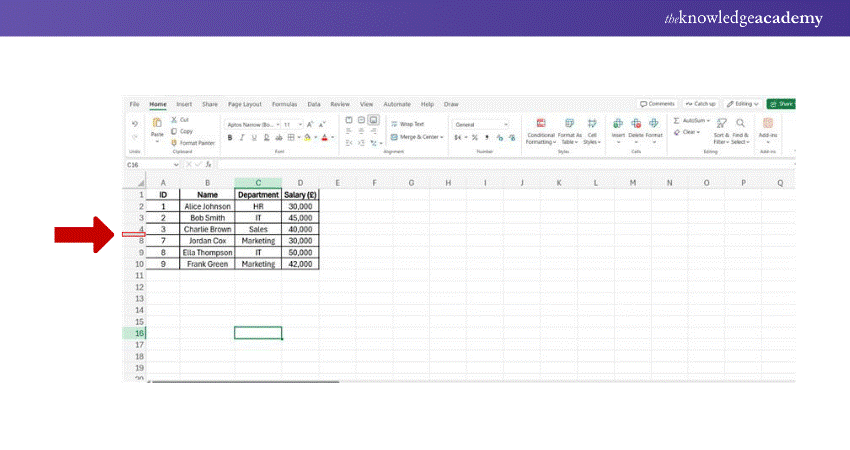Open the Comments button
The width and height of the screenshot is (850, 450).
pos(657,104)
